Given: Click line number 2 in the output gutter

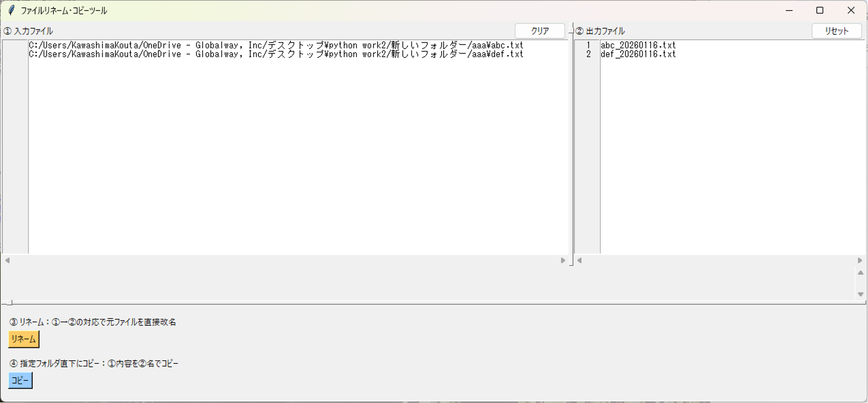Looking at the screenshot, I should (x=589, y=54).
